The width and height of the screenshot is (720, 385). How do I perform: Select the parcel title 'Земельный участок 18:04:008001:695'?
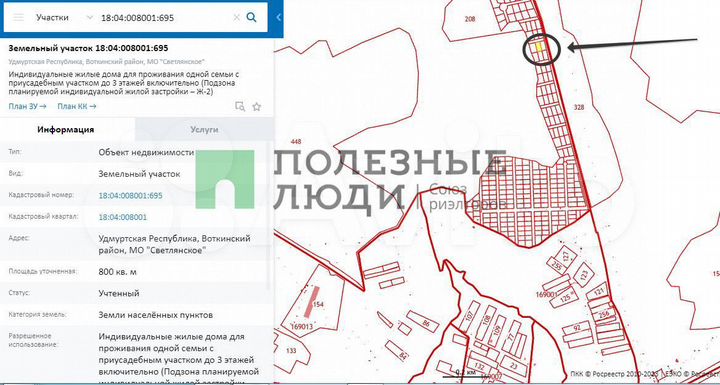(88, 48)
